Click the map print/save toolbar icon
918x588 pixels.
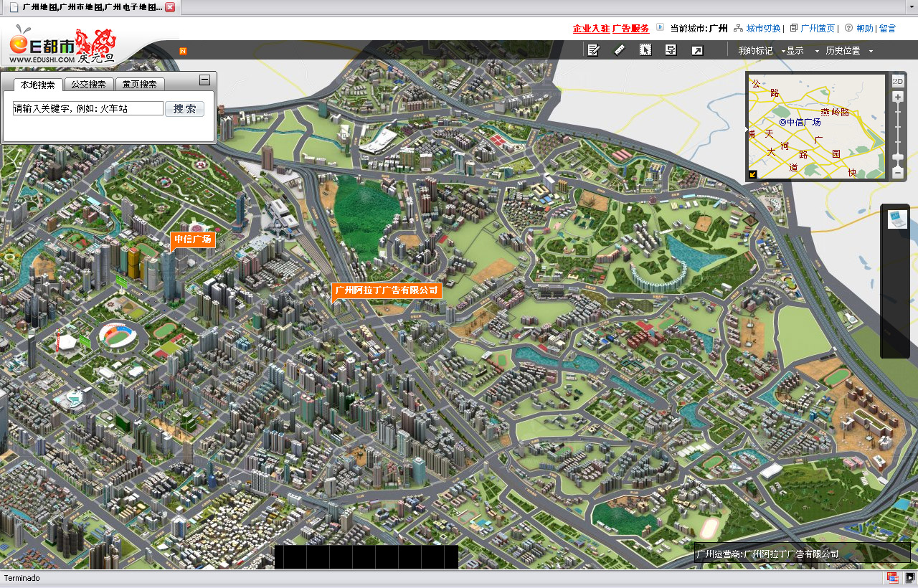[671, 50]
